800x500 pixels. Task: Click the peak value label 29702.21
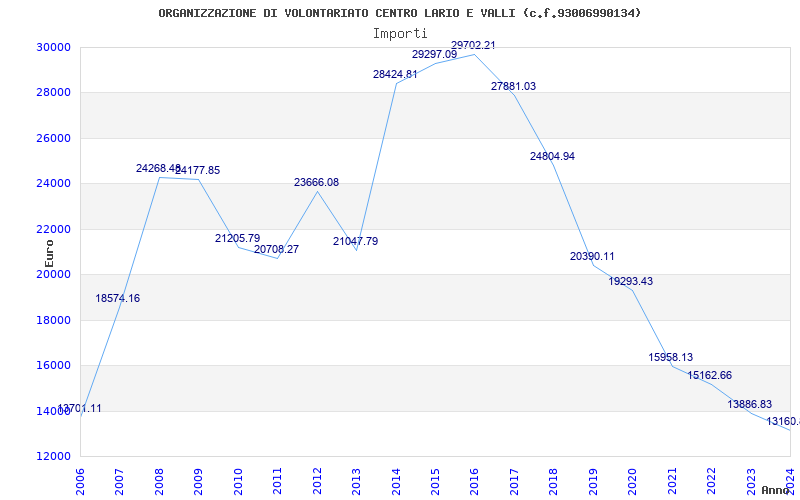click(x=473, y=45)
